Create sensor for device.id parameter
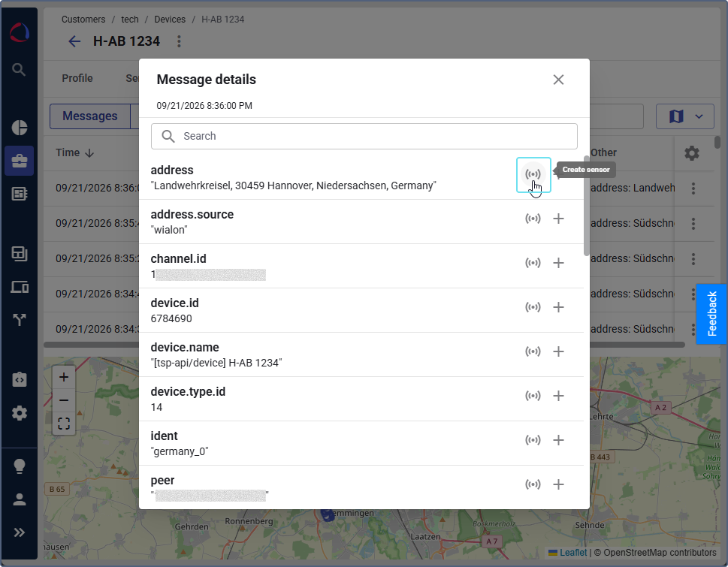Viewport: 728px width, 567px height. click(x=533, y=307)
